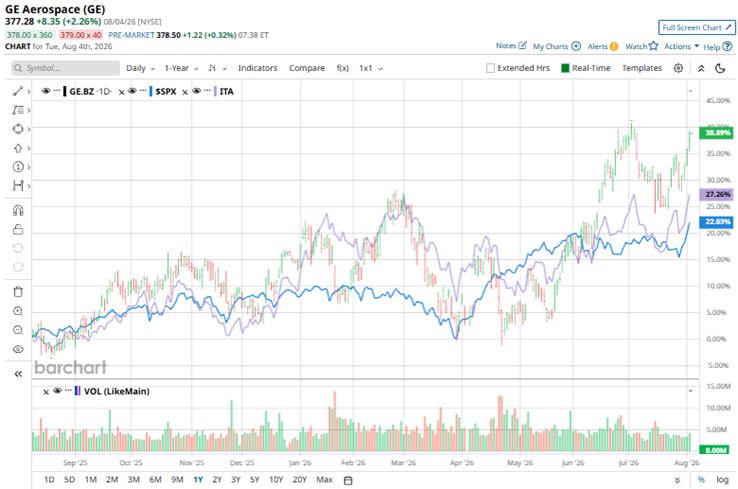The width and height of the screenshot is (738, 489).
Task: Open the 1-Year period dropdown
Action: tap(181, 68)
